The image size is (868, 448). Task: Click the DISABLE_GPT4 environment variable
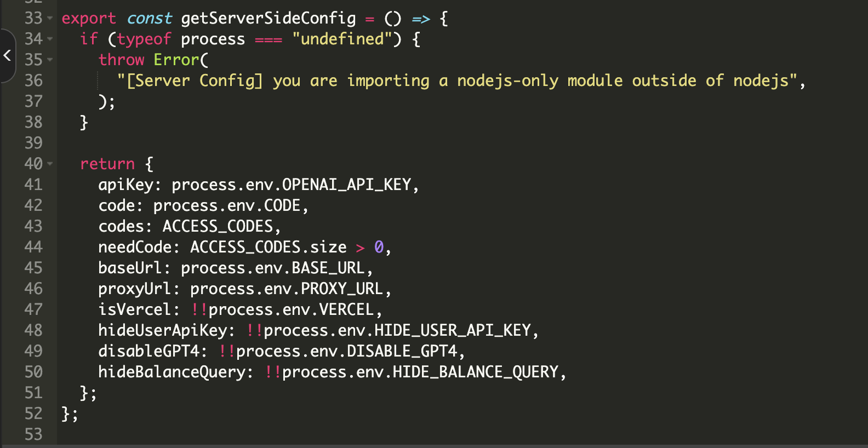[402, 352]
